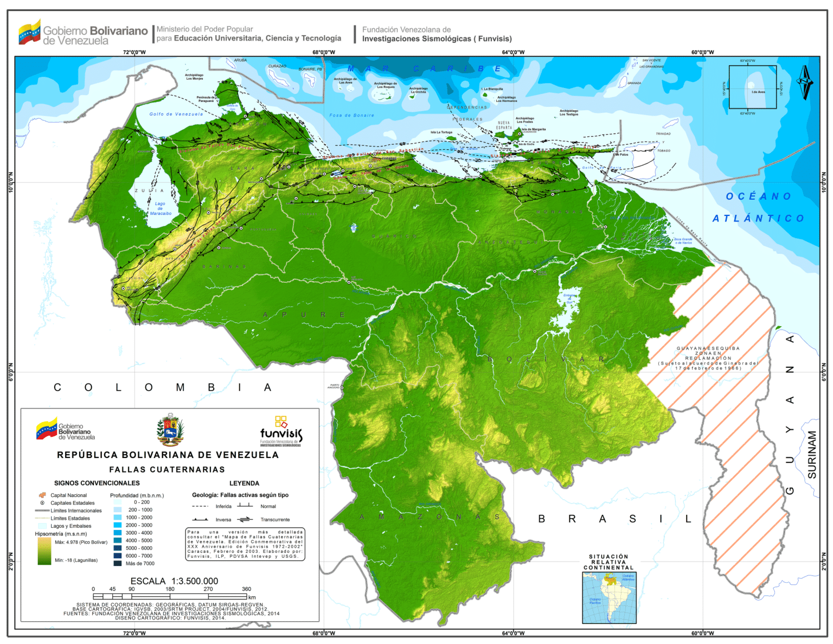Click the boxed note about detailed version
Image resolution: width=833 pixels, height=644 pixels.
pos(245,544)
